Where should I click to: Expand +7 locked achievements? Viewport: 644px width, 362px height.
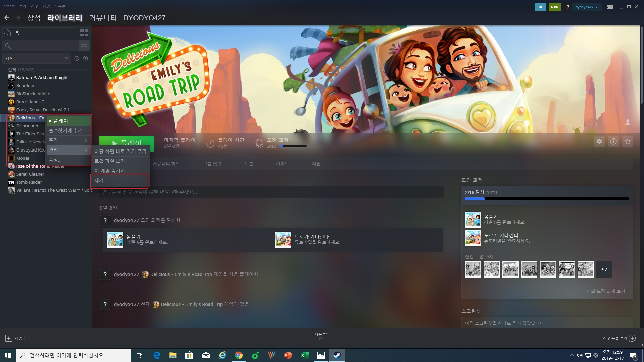(x=604, y=269)
